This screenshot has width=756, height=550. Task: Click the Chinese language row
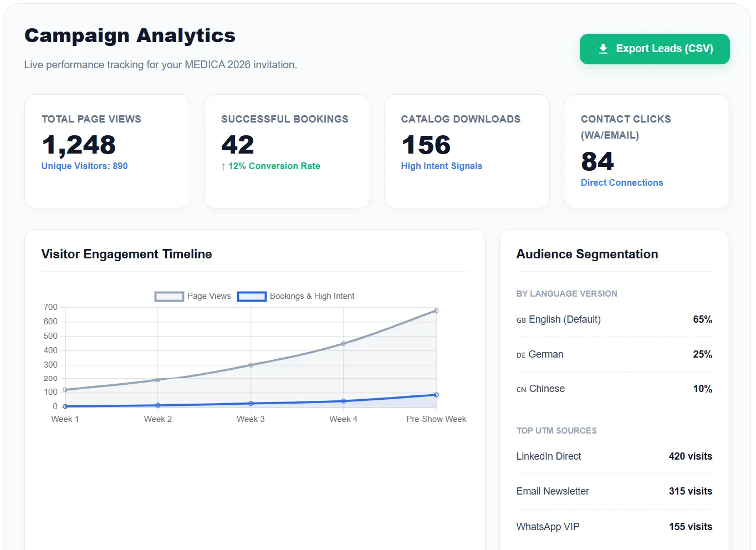(x=615, y=389)
